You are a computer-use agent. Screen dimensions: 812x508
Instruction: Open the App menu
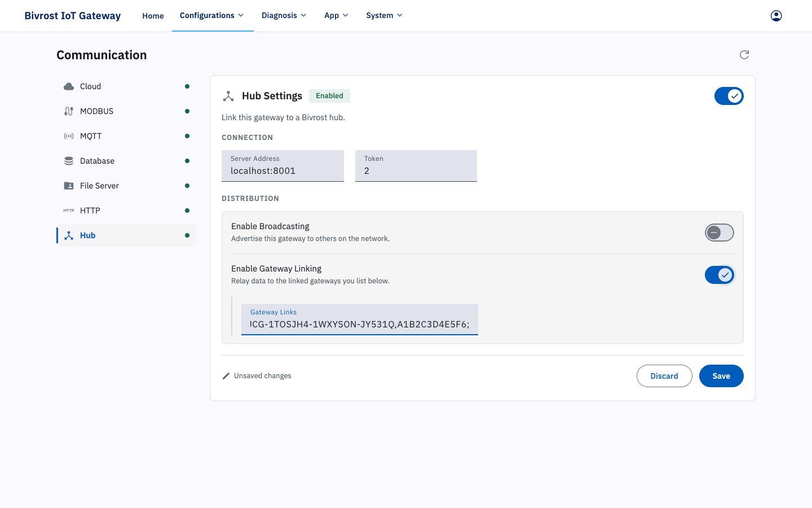click(x=337, y=15)
